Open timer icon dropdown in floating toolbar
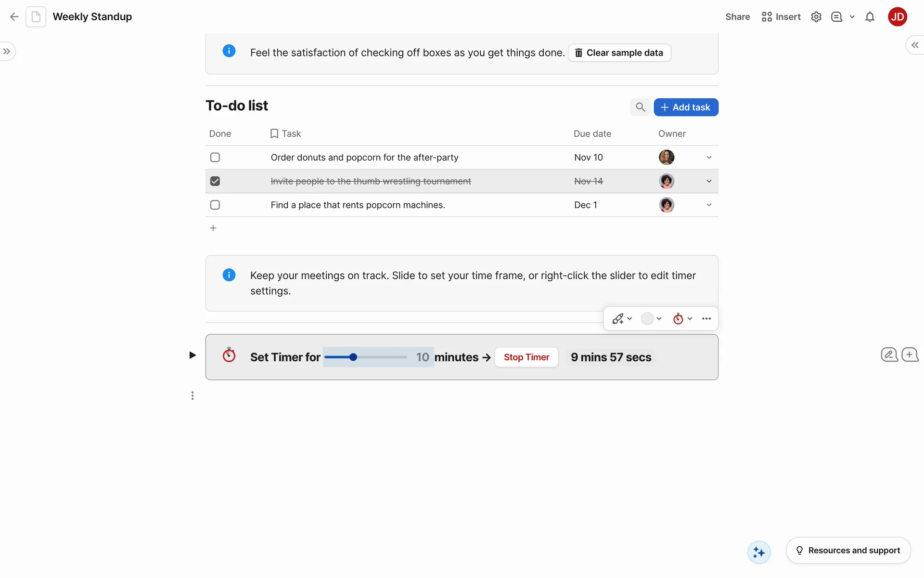924x578 pixels. pos(682,318)
